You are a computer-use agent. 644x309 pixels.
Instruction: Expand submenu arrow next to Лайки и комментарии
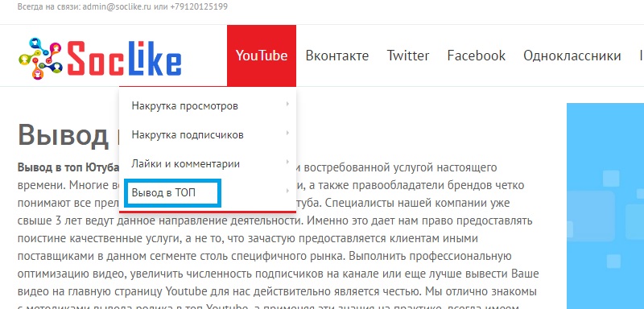(x=287, y=162)
